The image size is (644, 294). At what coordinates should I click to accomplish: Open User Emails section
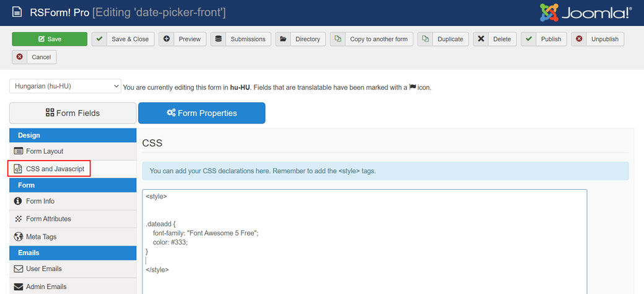pos(72,269)
